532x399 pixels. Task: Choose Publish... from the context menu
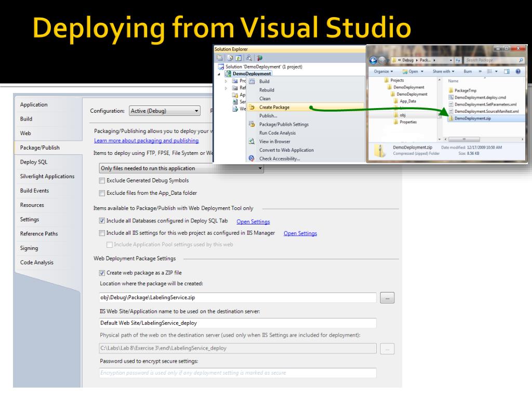pyautogui.click(x=268, y=116)
